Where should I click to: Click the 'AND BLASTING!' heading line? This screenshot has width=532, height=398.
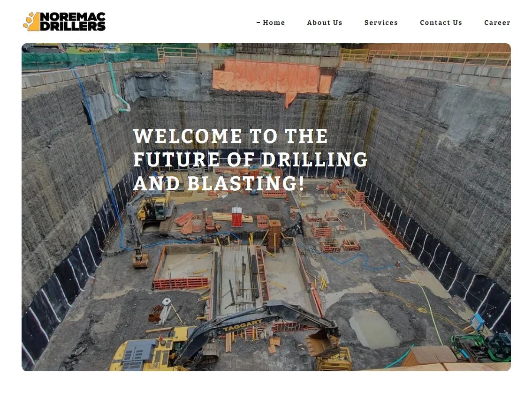click(219, 183)
